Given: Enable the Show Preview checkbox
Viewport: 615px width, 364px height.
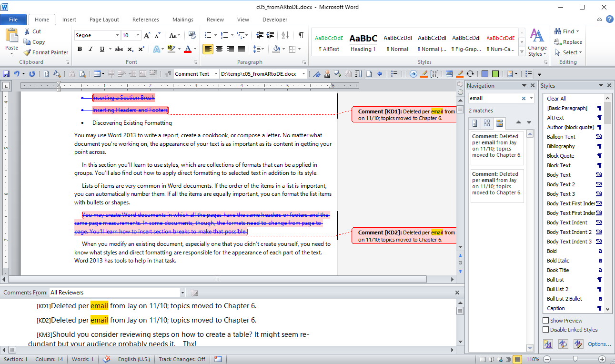Looking at the screenshot, I should tap(545, 321).
